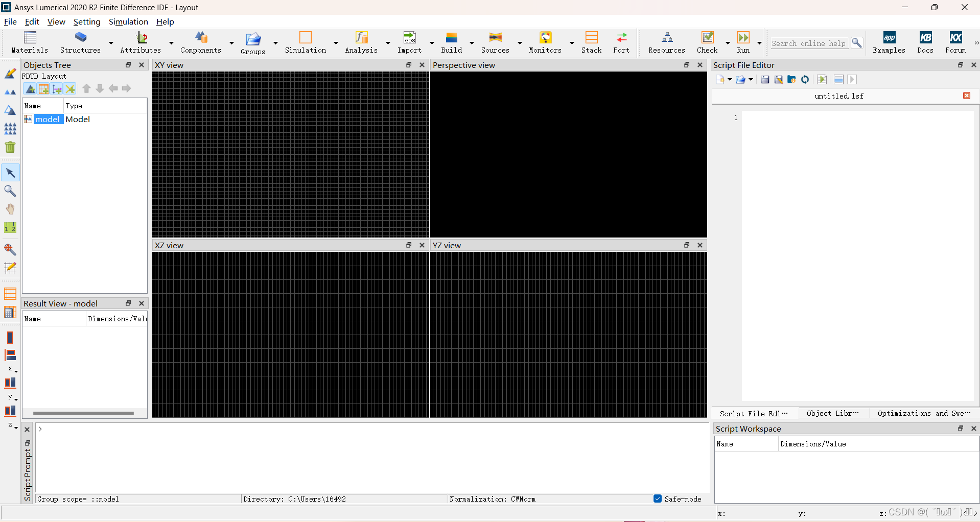The width and height of the screenshot is (980, 522).
Task: Open the Components library
Action: pos(201,42)
